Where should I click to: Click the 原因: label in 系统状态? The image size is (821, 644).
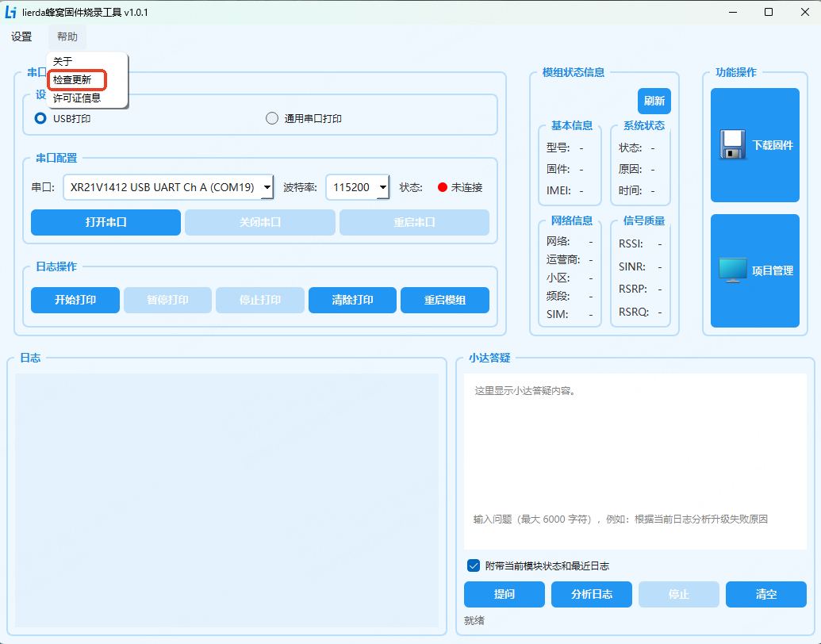(x=631, y=169)
